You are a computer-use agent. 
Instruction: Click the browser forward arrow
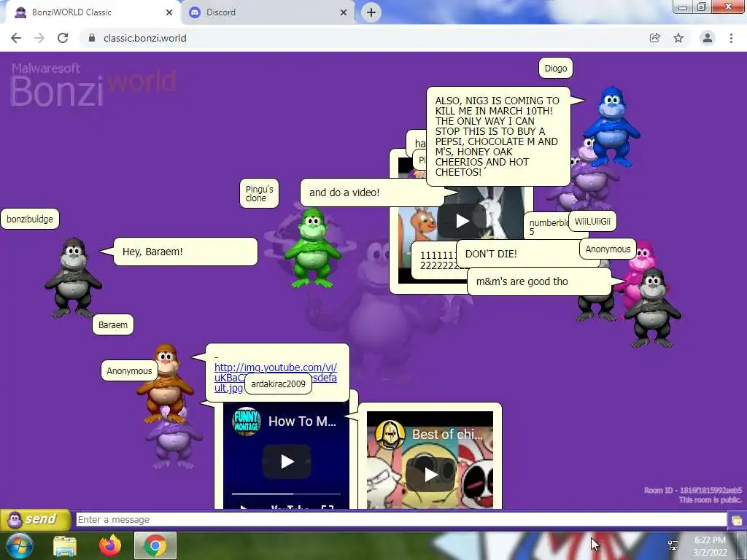point(39,38)
